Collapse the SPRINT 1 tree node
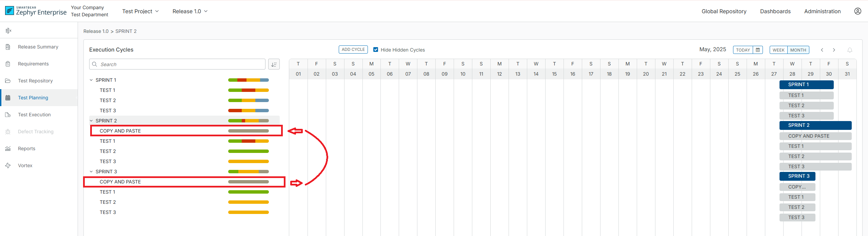The width and height of the screenshot is (868, 236). click(x=91, y=80)
